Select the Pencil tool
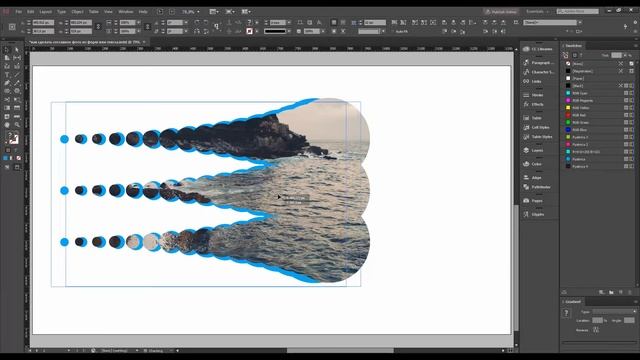The width and height of the screenshot is (640, 360). (17, 83)
